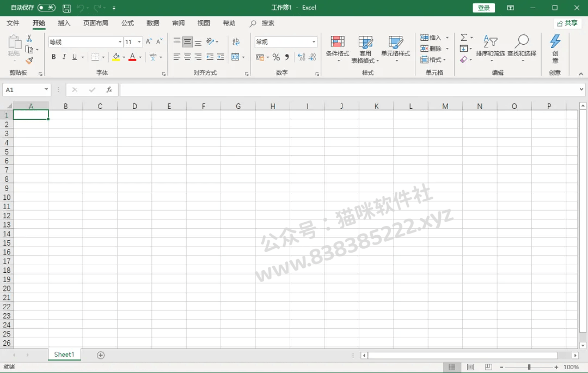Open 查找和选择 find and select
Screen dimensions: 588x373
(x=522, y=48)
